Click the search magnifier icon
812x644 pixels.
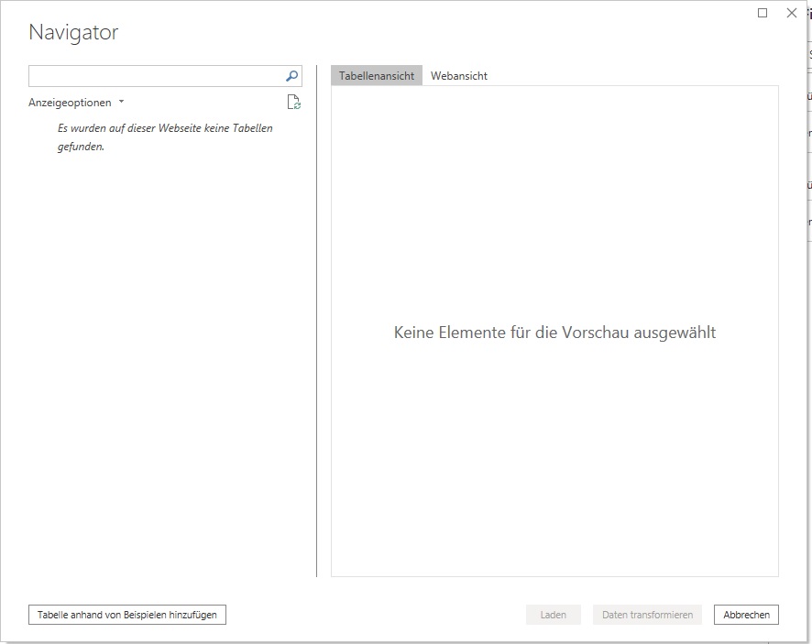(291, 76)
